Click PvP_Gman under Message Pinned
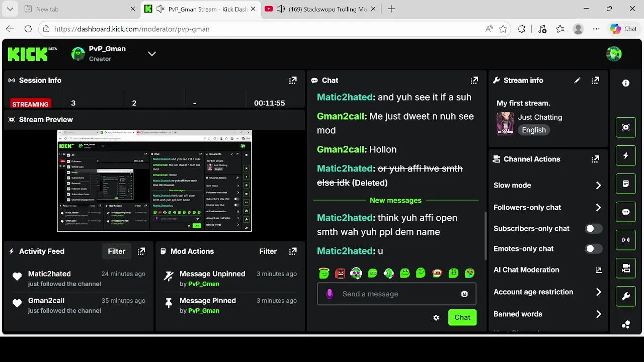 204,311
